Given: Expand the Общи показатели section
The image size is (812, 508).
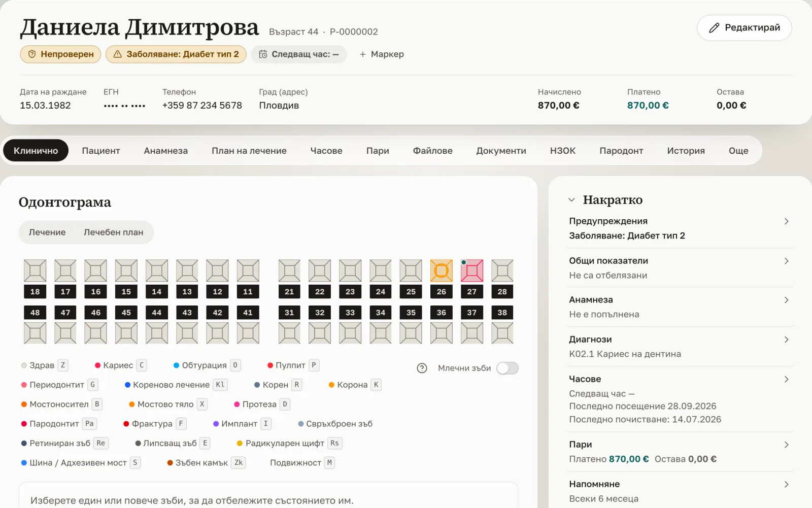Looking at the screenshot, I should tap(680, 268).
